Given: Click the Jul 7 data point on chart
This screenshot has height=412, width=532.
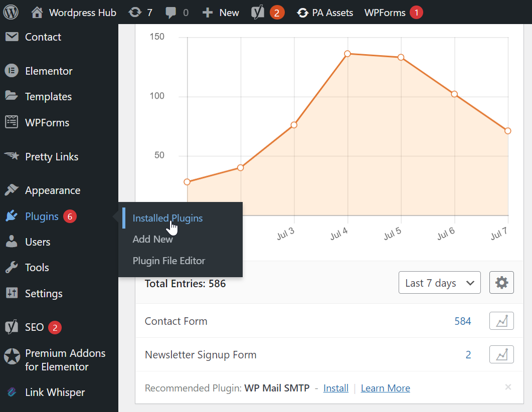Looking at the screenshot, I should pos(507,131).
